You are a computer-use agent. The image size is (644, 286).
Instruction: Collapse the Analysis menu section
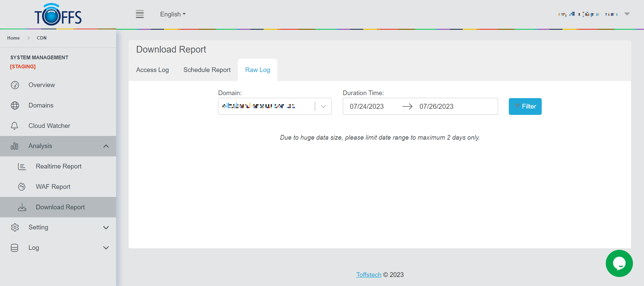click(106, 146)
